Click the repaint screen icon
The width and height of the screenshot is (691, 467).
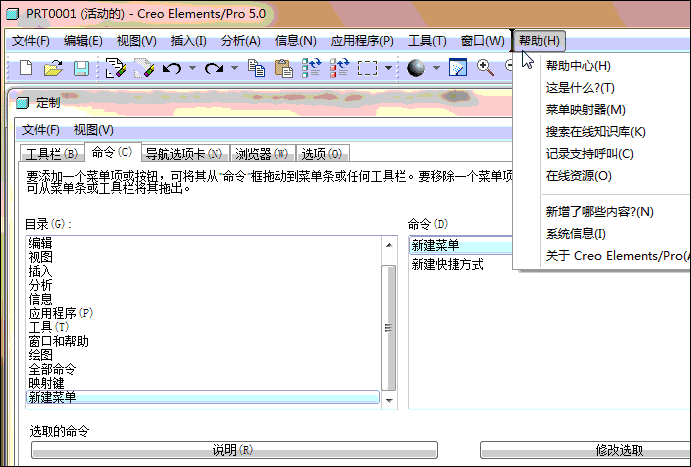[x=458, y=68]
